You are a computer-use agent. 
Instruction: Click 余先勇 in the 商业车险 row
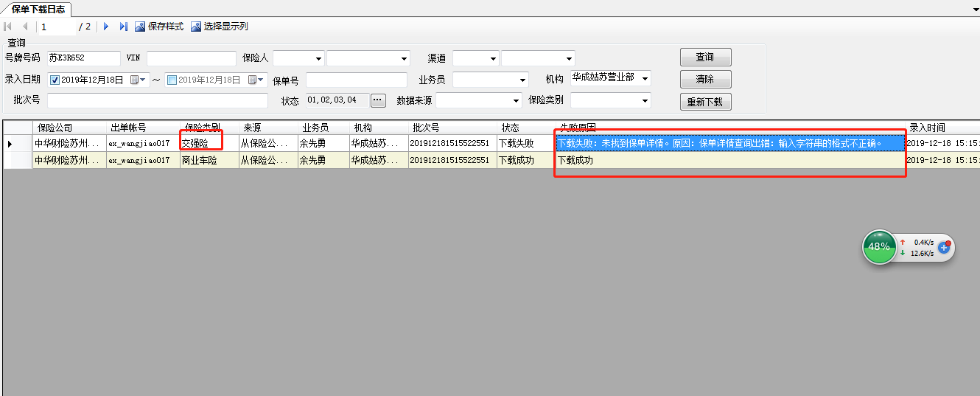pos(323,160)
